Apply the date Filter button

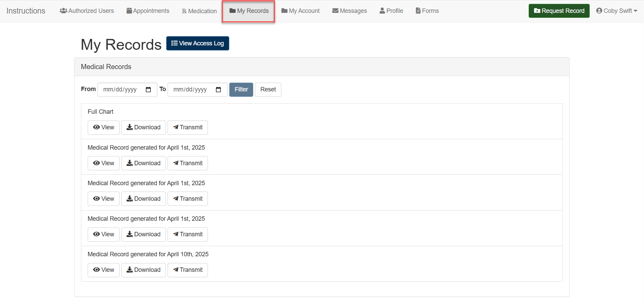(x=241, y=90)
